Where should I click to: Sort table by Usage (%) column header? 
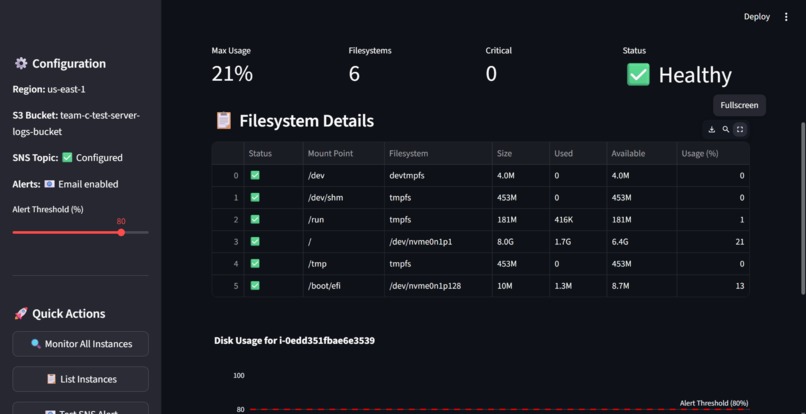[x=713, y=153]
